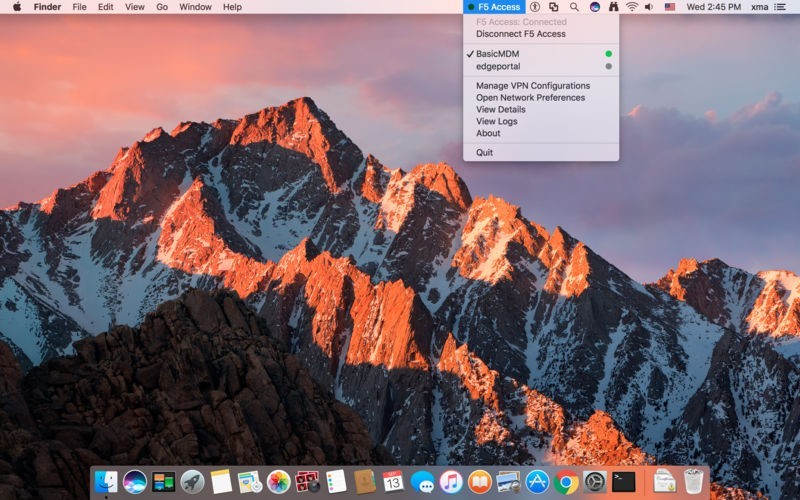Image resolution: width=800 pixels, height=500 pixels.
Task: Open Spotlight search magnifier in menu bar
Action: (x=574, y=7)
